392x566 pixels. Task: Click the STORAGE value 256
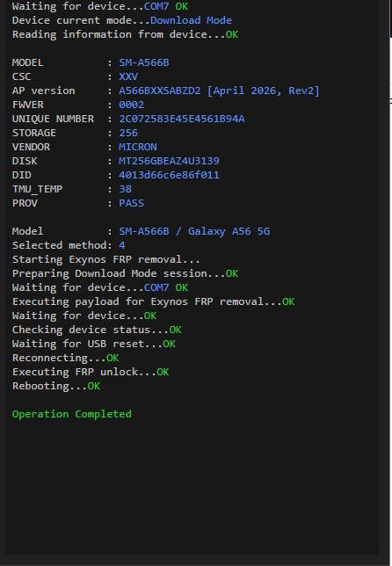128,133
